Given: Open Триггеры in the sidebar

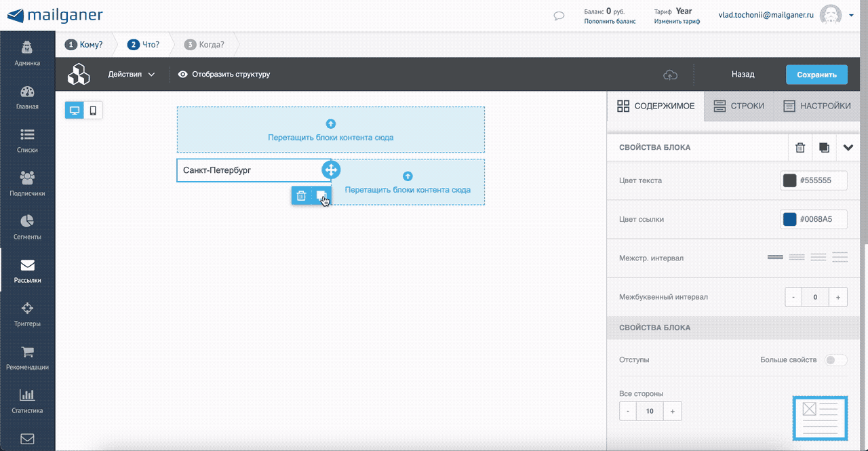Looking at the screenshot, I should tap(28, 315).
